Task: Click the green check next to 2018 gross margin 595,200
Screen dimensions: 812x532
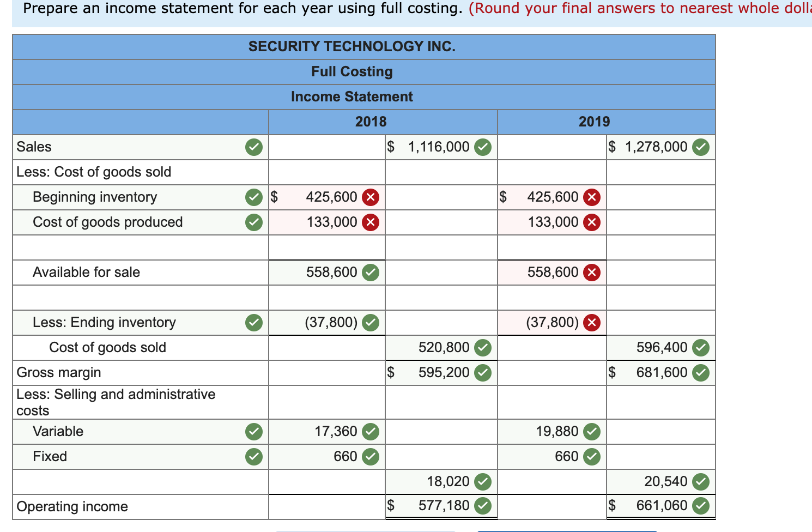Action: coord(482,372)
